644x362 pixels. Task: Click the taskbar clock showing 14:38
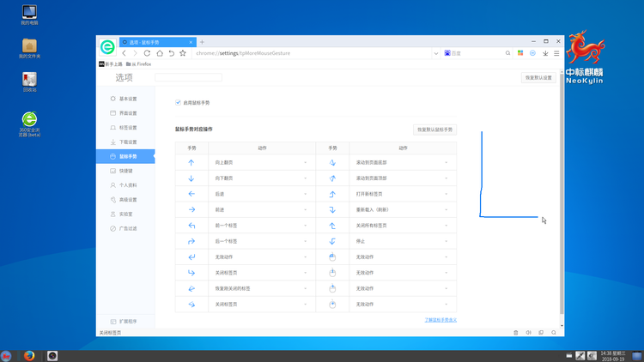(x=612, y=356)
